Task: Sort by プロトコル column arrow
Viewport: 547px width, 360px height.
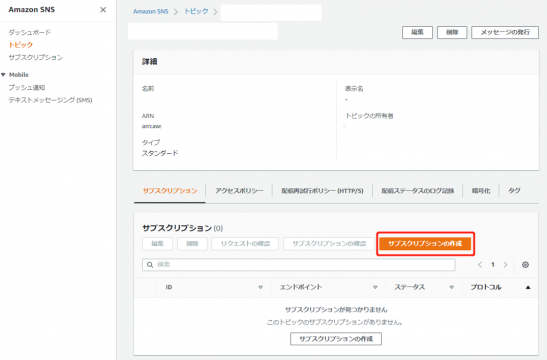Action: point(528,287)
